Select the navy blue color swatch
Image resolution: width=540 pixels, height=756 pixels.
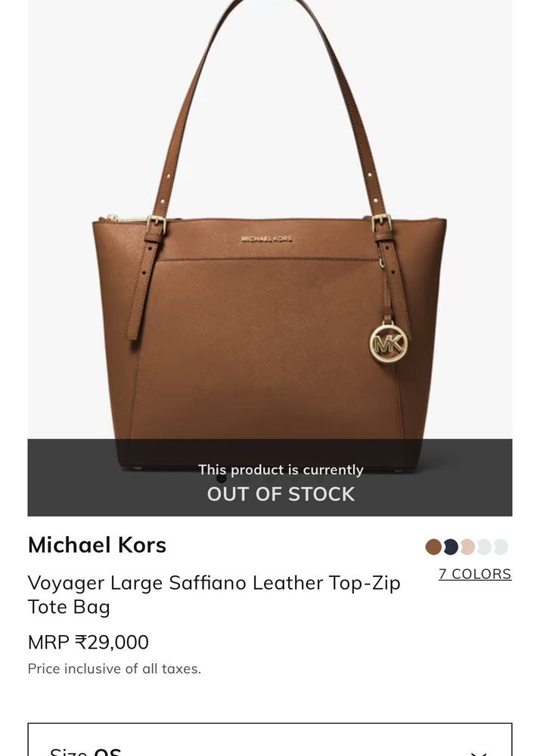pyautogui.click(x=450, y=547)
